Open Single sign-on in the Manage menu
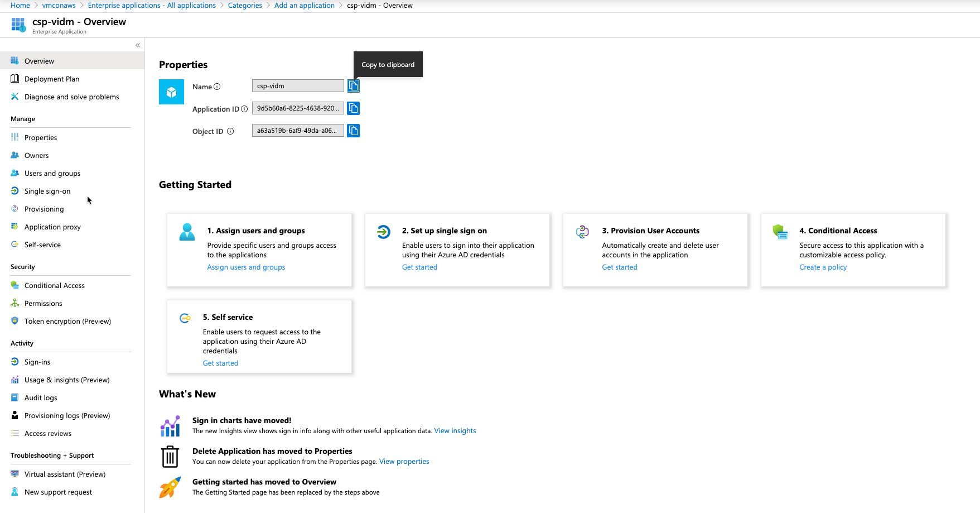This screenshot has width=980, height=513. [47, 191]
